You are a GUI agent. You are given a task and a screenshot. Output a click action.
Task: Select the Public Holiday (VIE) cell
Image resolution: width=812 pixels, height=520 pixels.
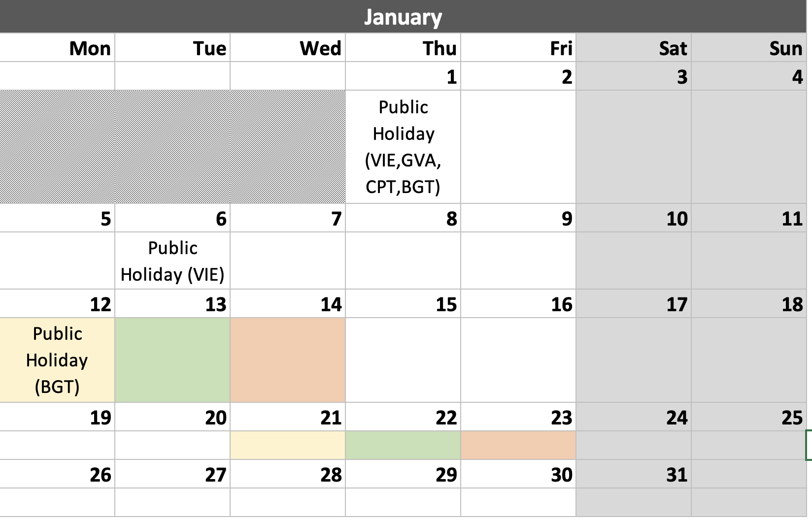(x=172, y=260)
